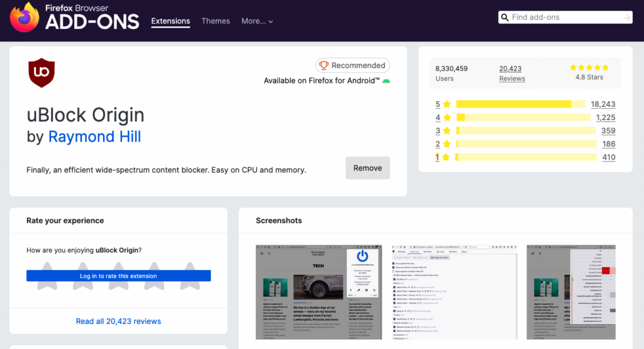Click the Firefox Browser Add-ons logo
Viewport: 644px width, 349px height.
tap(74, 18)
